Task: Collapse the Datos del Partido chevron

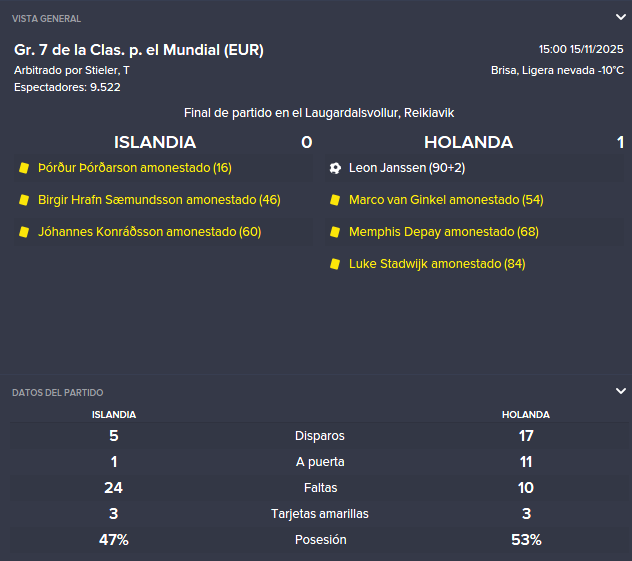Action: pyautogui.click(x=621, y=391)
